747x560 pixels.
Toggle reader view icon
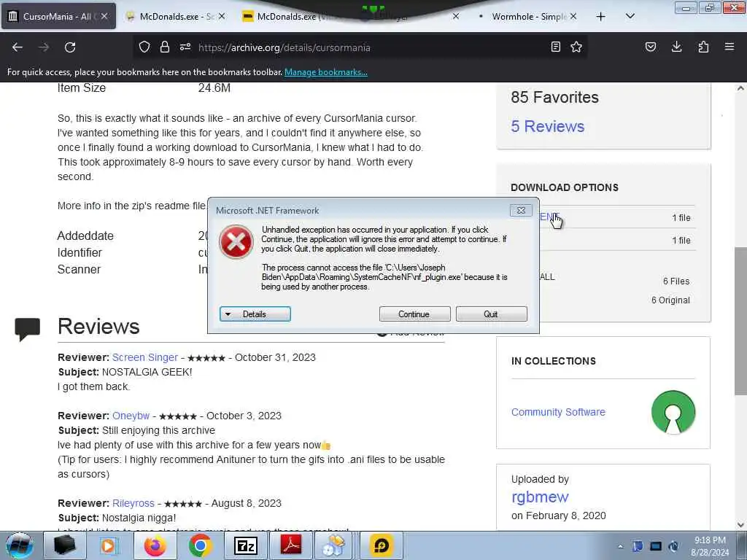pyautogui.click(x=555, y=47)
